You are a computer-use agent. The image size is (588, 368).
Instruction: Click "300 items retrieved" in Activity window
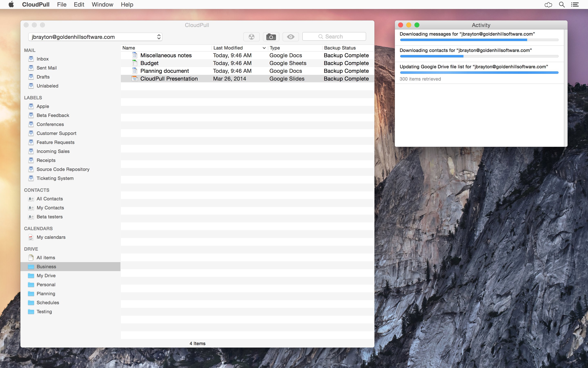tap(420, 79)
